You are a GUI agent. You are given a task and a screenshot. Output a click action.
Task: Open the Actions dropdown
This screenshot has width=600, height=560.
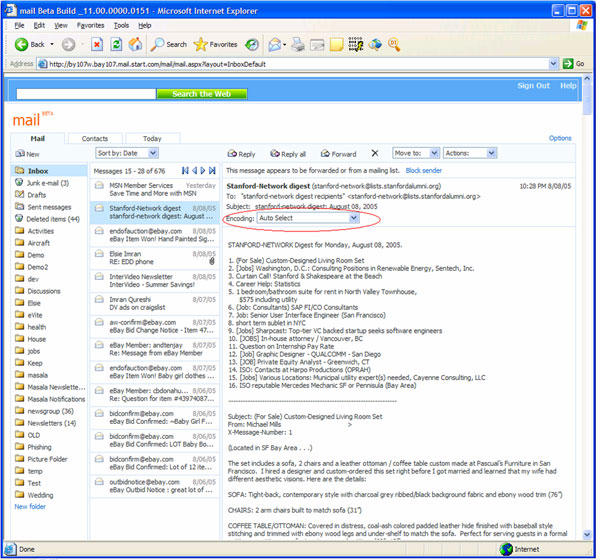(470, 153)
